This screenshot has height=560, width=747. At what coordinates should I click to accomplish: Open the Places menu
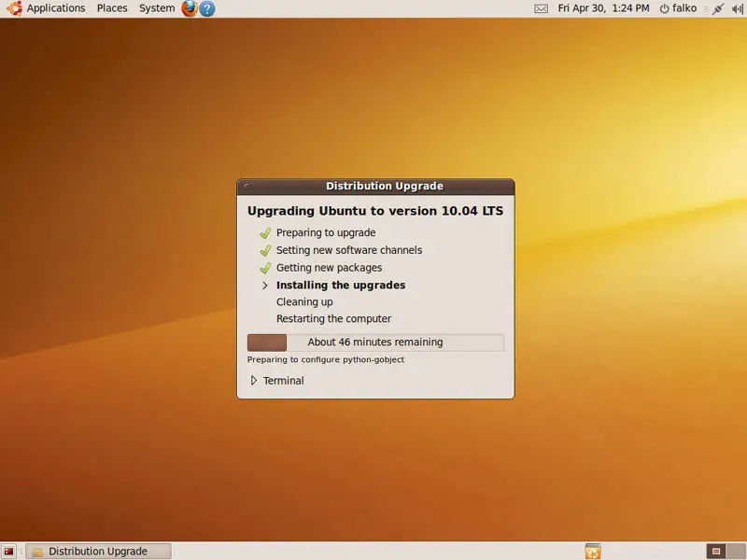(x=112, y=8)
